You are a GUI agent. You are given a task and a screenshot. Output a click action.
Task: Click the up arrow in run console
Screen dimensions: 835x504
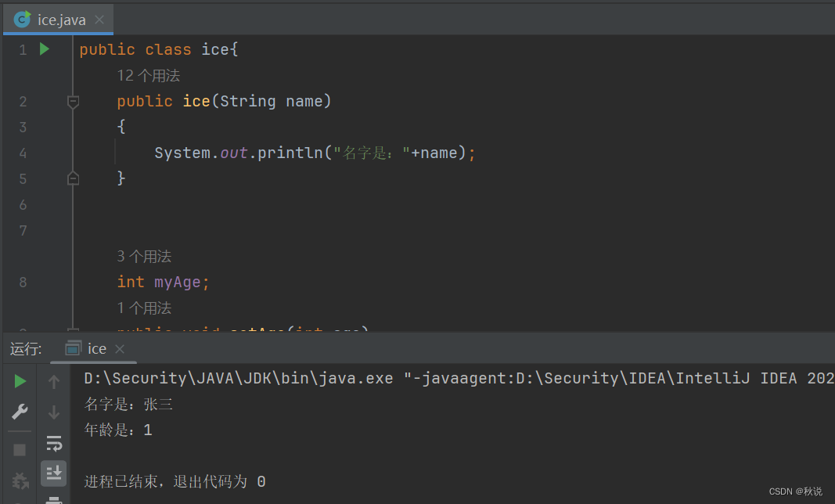pos(54,381)
